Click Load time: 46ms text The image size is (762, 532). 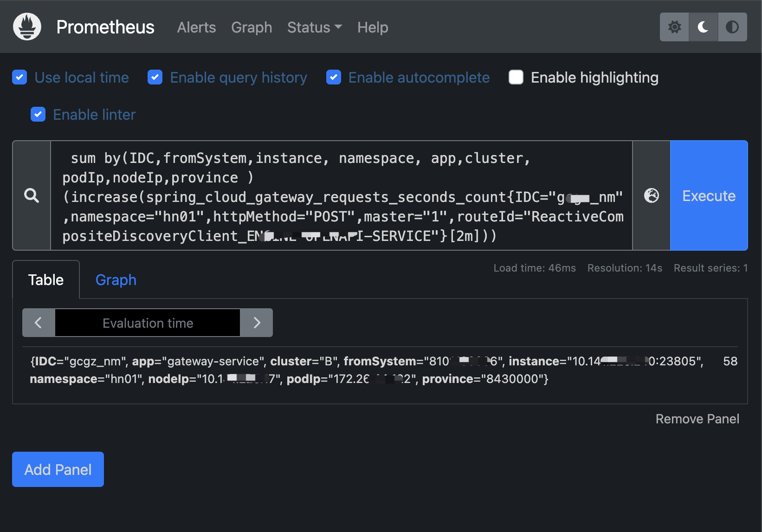pos(535,268)
